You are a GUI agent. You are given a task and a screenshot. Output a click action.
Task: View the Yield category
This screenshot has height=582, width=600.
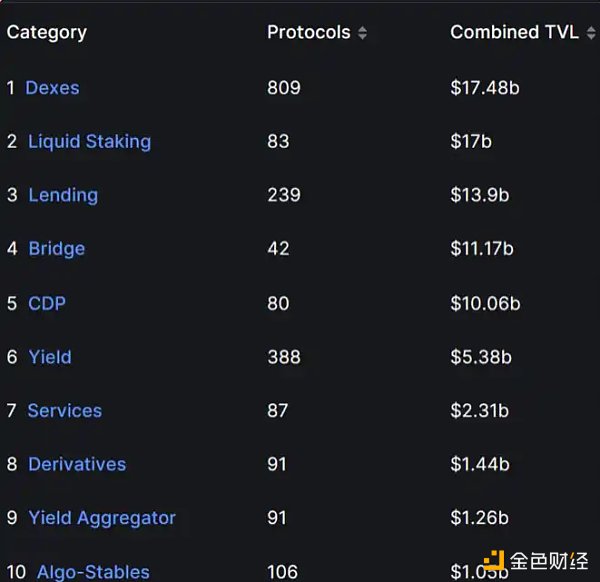point(50,357)
